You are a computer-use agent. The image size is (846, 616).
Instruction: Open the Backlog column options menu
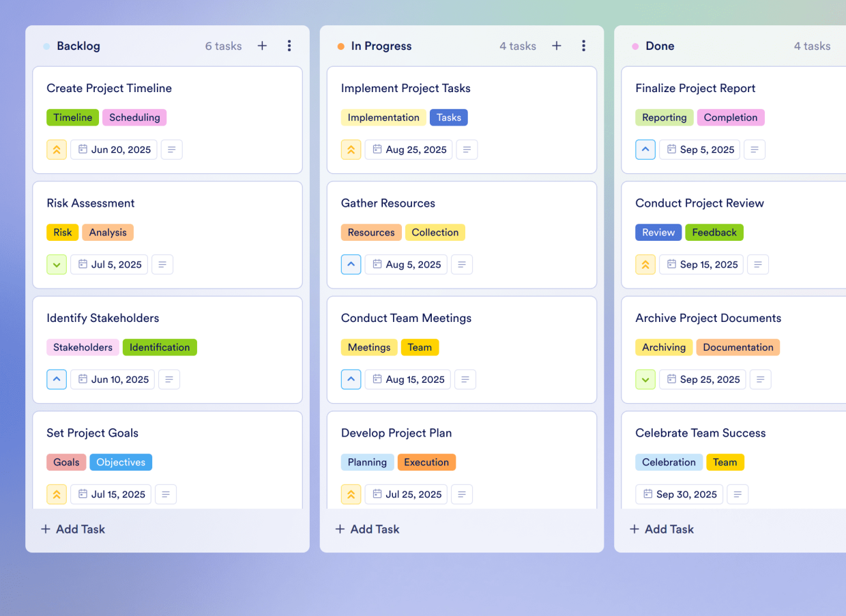tap(289, 46)
